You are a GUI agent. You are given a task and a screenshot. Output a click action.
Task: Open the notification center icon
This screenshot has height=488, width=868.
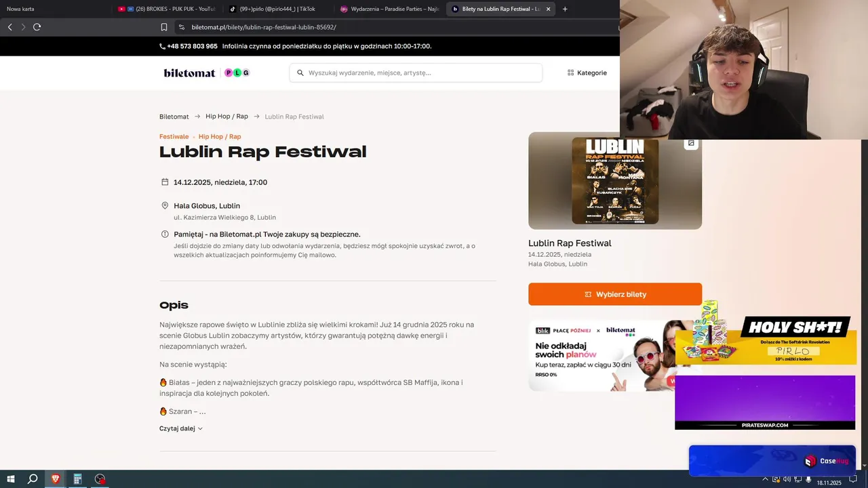click(853, 479)
